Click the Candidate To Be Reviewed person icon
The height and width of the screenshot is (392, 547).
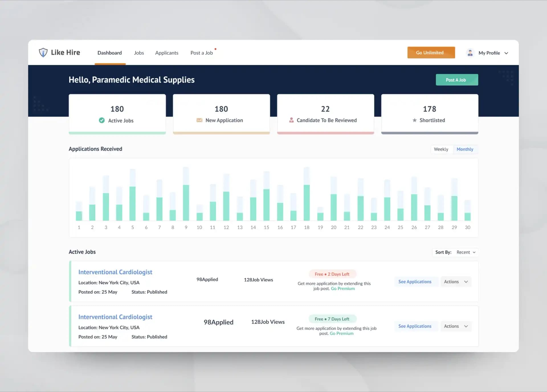[x=291, y=120]
